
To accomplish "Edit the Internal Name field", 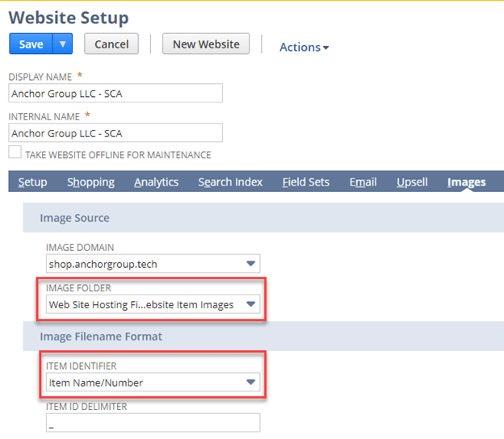I will click(x=115, y=133).
